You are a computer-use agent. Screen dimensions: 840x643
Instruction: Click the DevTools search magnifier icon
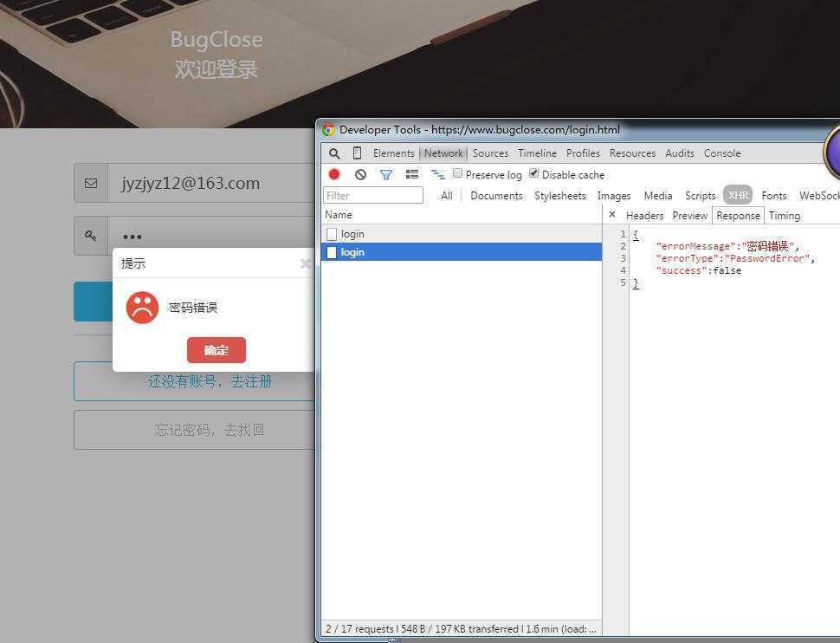coord(334,153)
